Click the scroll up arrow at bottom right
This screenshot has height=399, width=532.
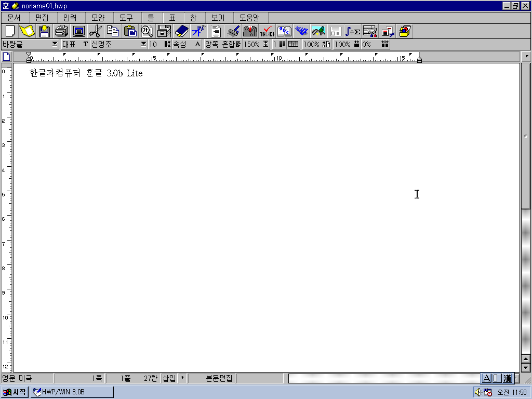click(526, 359)
